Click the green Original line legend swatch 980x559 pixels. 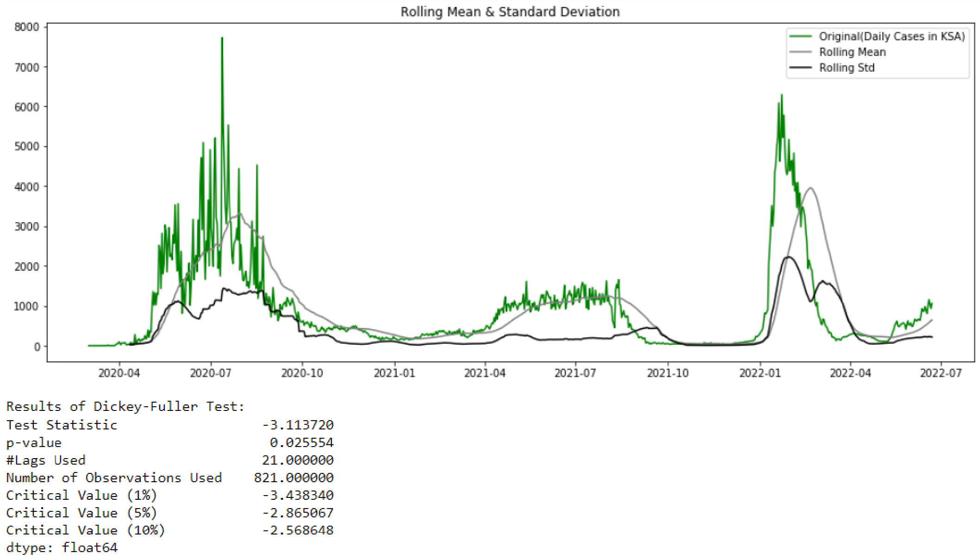click(800, 36)
